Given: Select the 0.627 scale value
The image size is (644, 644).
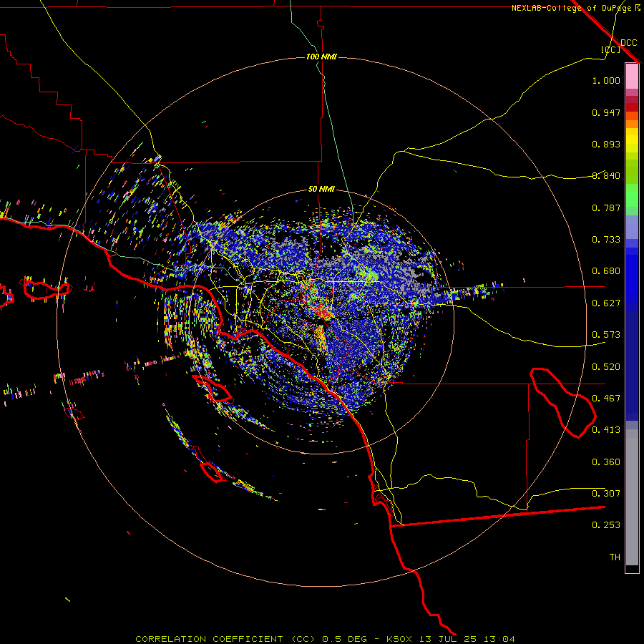Looking at the screenshot, I should pyautogui.click(x=606, y=303).
